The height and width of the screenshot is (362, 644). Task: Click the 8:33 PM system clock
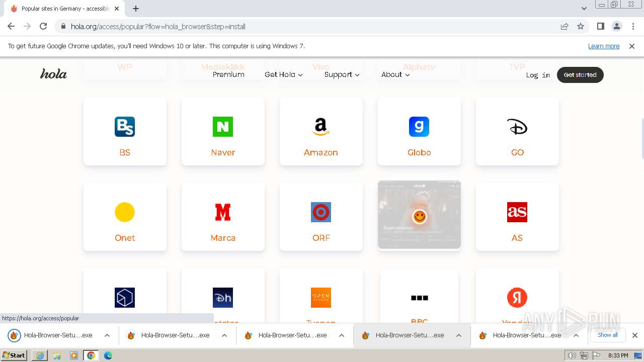pos(618,355)
